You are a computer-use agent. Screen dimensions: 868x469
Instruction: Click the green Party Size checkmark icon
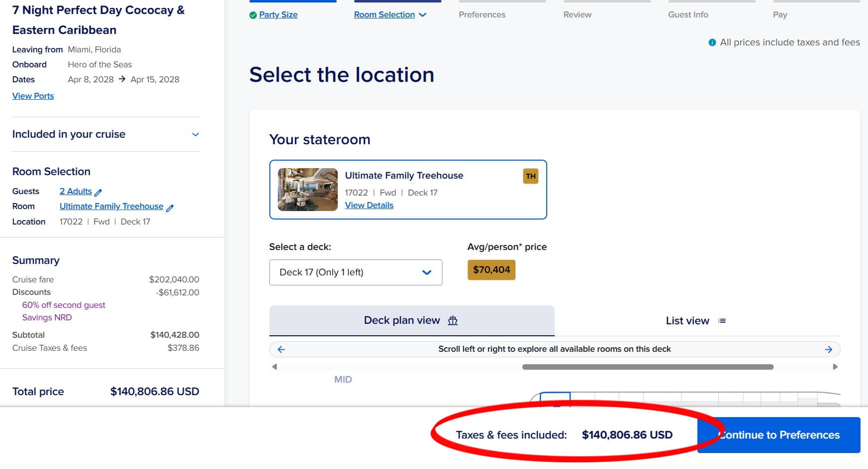coord(253,15)
